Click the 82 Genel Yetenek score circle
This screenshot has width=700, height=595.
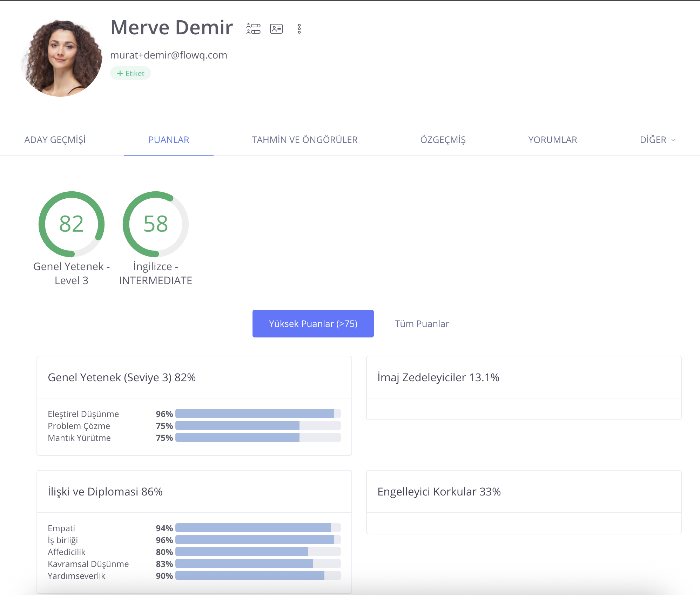pyautogui.click(x=72, y=224)
